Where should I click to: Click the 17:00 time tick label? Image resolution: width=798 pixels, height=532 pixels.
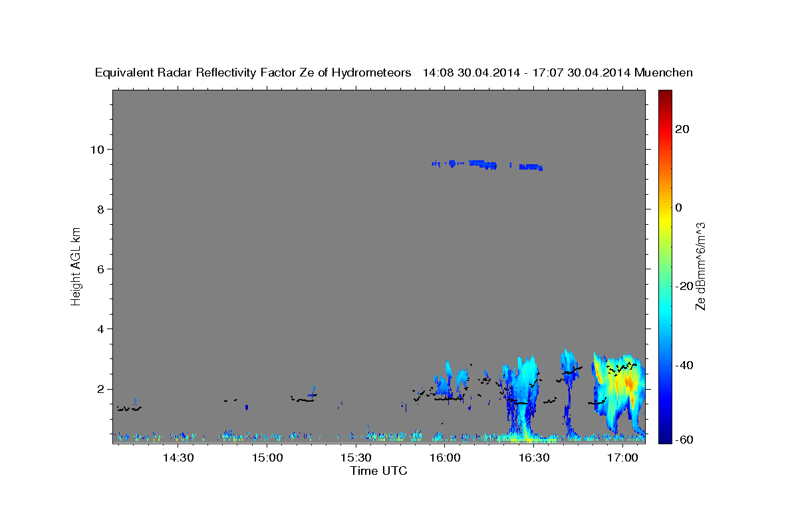pos(623,458)
